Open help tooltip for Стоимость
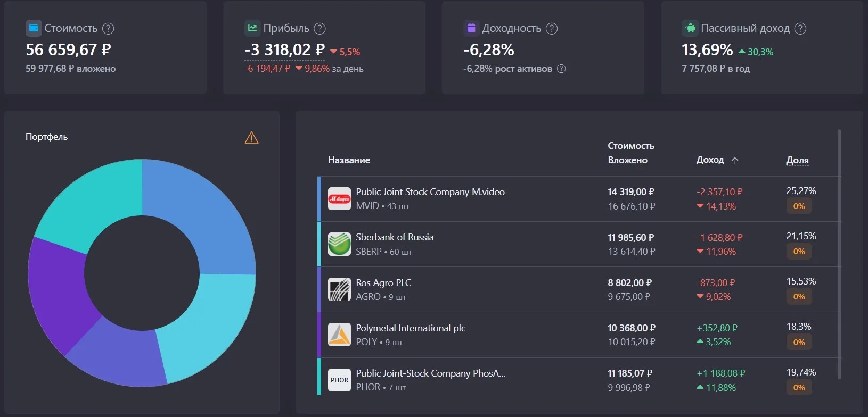This screenshot has height=417, width=868. pos(108,29)
